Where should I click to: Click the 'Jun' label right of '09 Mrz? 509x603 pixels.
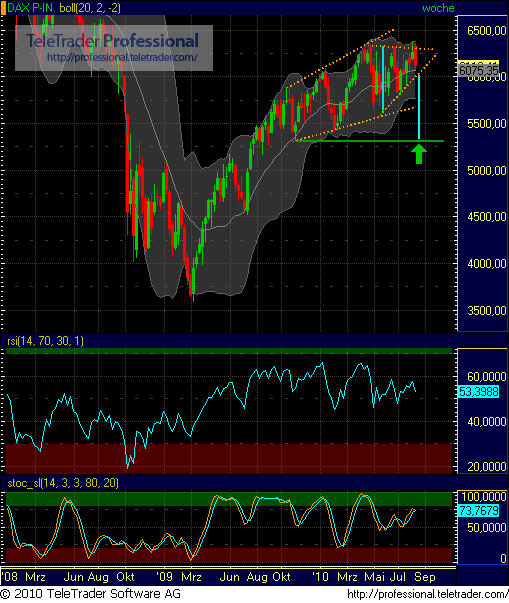pyautogui.click(x=230, y=577)
